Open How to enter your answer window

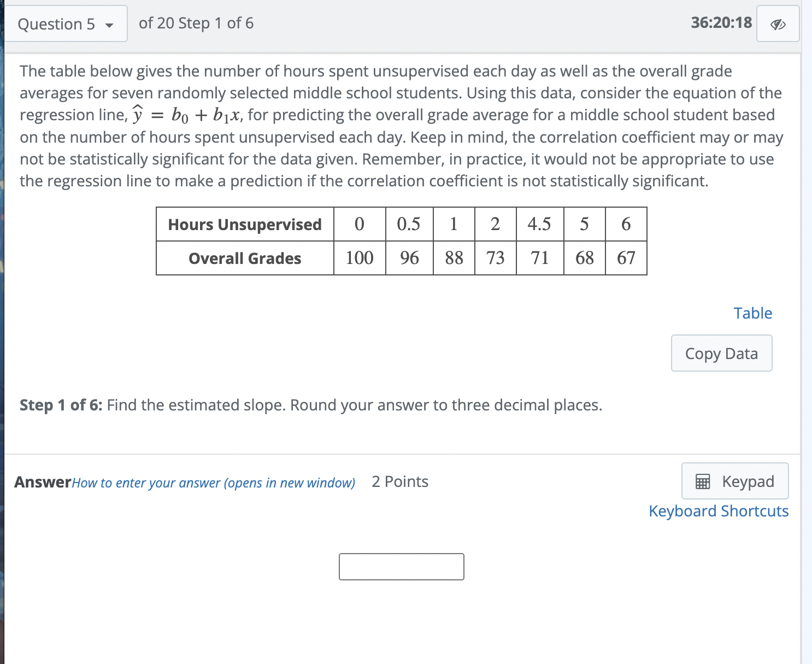click(213, 483)
